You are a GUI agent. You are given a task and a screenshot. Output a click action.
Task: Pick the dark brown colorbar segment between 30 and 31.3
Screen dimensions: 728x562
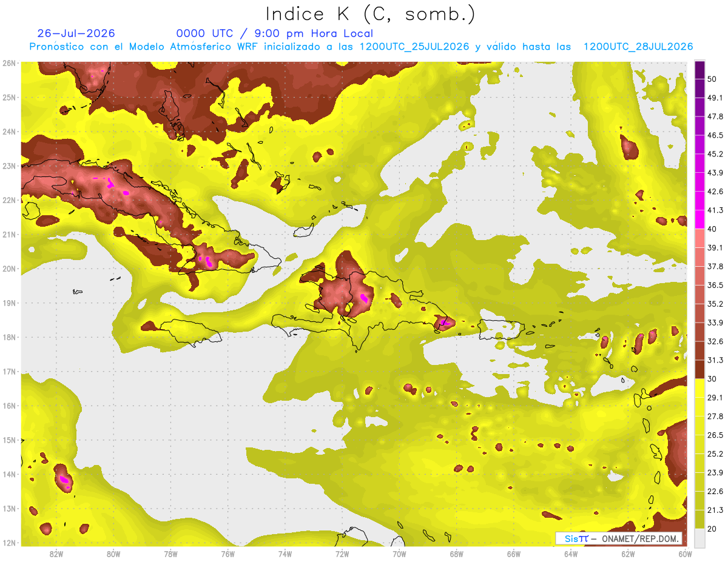click(699, 369)
